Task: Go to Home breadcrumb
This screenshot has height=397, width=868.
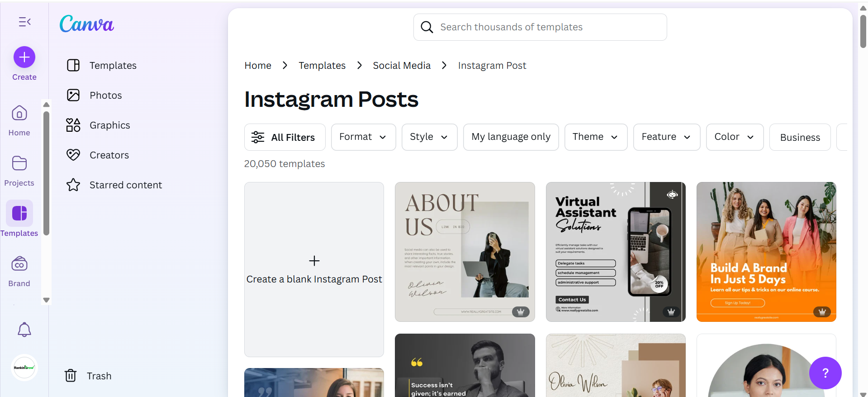Action: (258, 66)
